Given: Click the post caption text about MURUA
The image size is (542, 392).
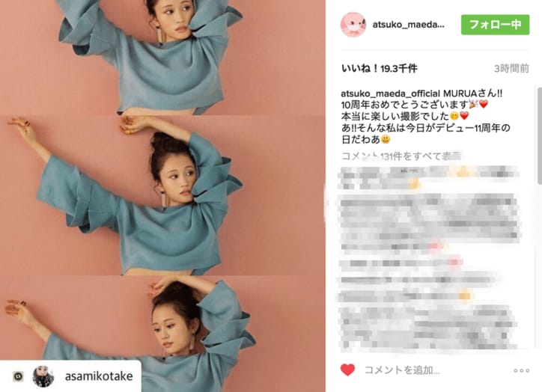Looking at the screenshot, I should 426,117.
